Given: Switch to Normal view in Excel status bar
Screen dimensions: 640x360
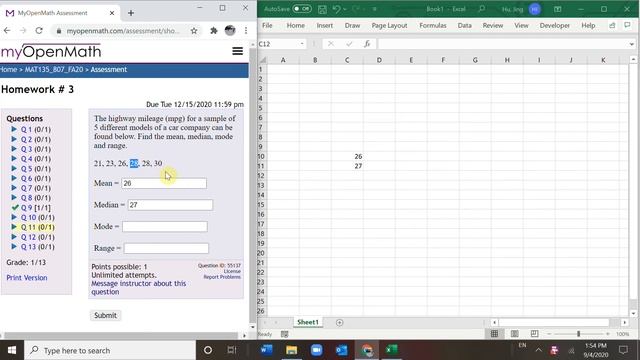Looking at the screenshot, I should 494,334.
